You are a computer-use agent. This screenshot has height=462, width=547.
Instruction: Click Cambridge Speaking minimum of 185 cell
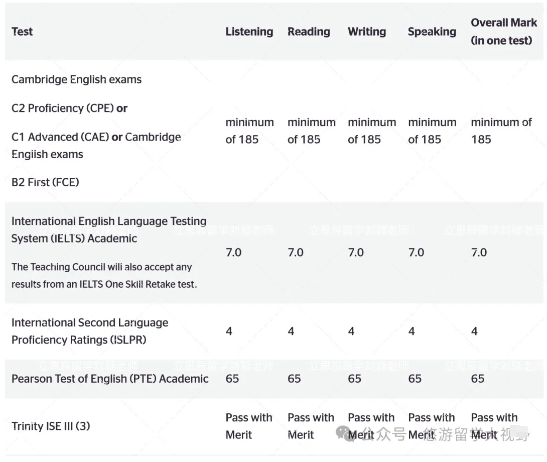point(432,131)
